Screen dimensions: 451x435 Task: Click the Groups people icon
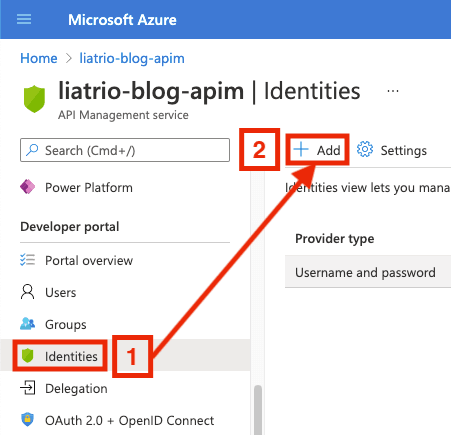pyautogui.click(x=27, y=323)
